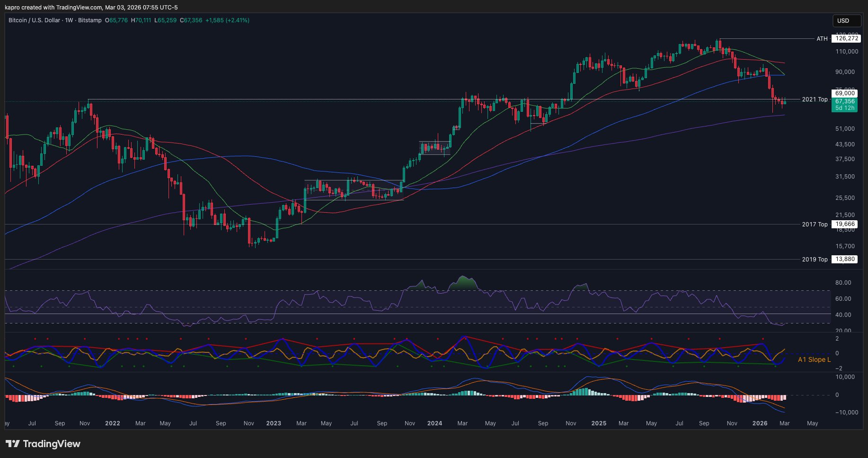Click the 2026 year marker on time axis

click(760, 423)
